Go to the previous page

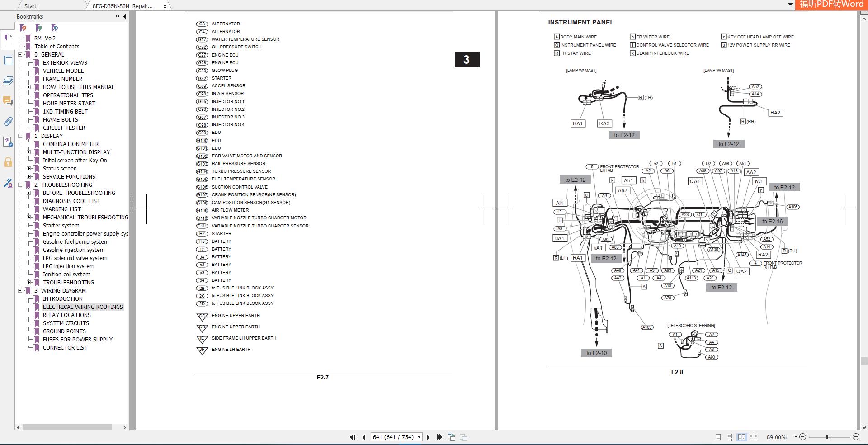[364, 437]
